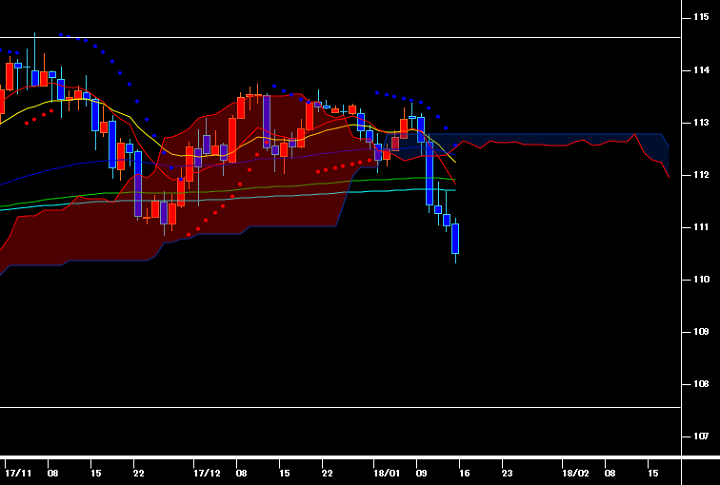Click the 22 date label before 18/01
Screen dimensions: 720x485
pyautogui.click(x=327, y=473)
